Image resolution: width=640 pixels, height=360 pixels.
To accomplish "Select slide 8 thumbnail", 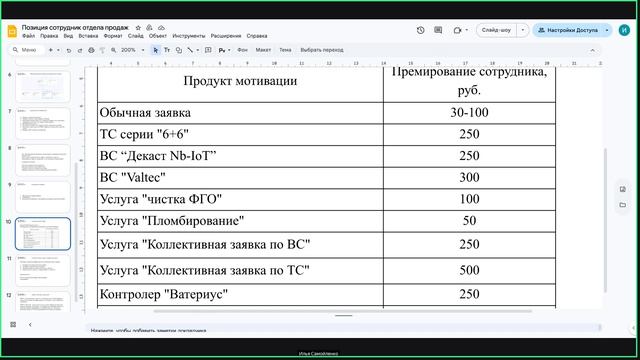I will [43, 160].
